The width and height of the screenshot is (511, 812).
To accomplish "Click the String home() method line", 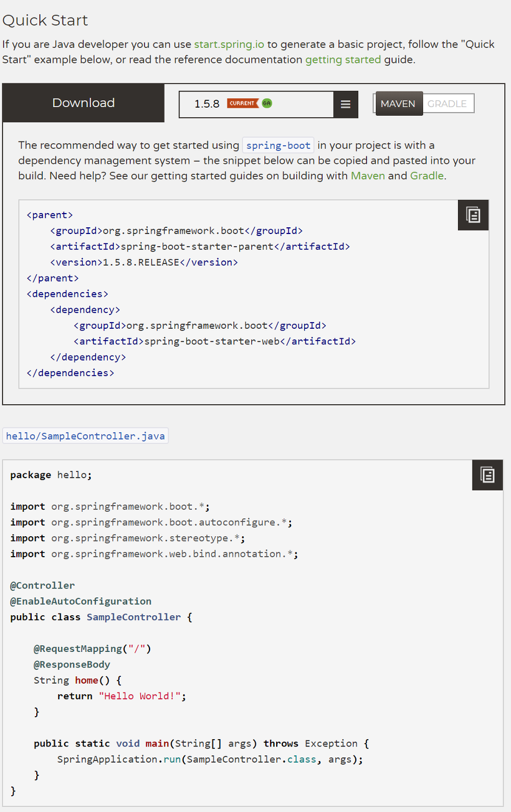I will [x=78, y=681].
